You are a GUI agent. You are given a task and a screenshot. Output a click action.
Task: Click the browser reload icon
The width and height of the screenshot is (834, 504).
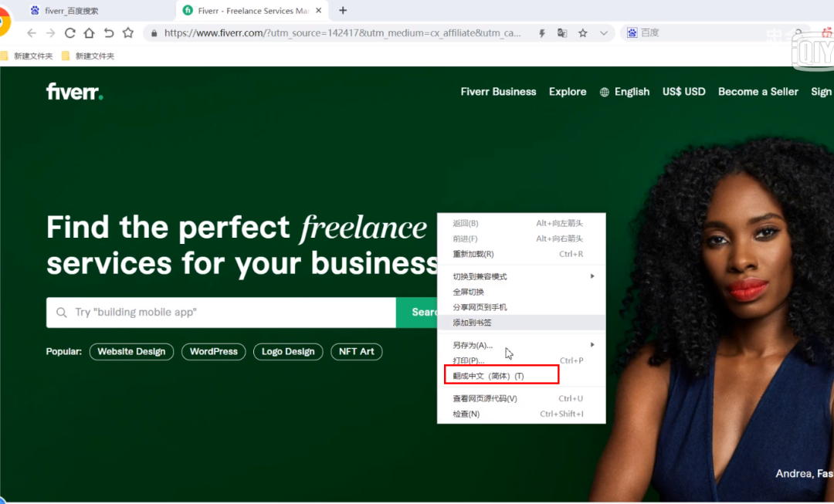(69, 33)
